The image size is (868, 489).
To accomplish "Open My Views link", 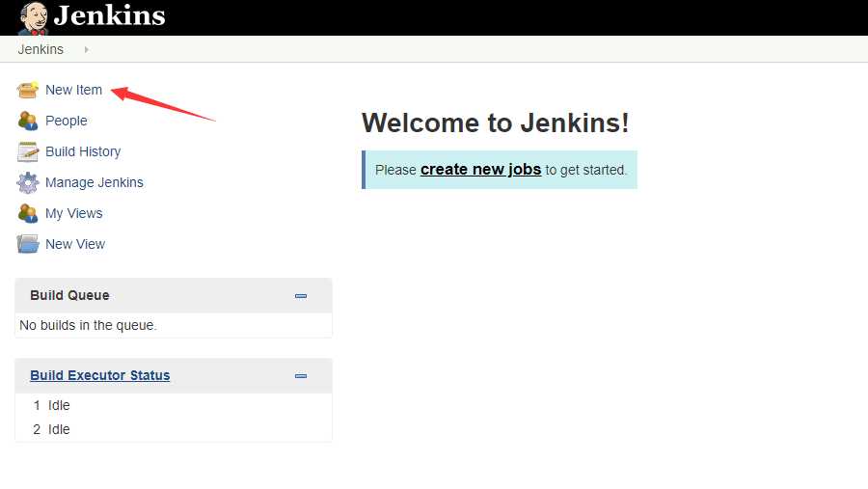I will click(73, 213).
